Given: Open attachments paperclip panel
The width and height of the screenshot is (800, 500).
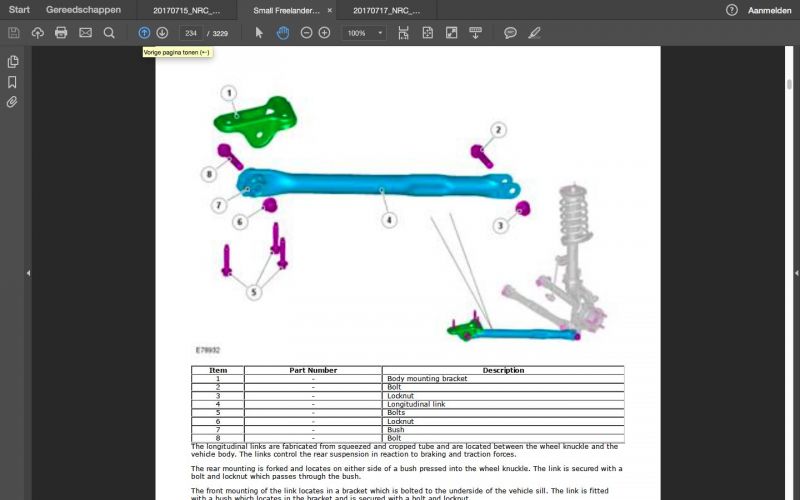Looking at the screenshot, I should coord(12,102).
